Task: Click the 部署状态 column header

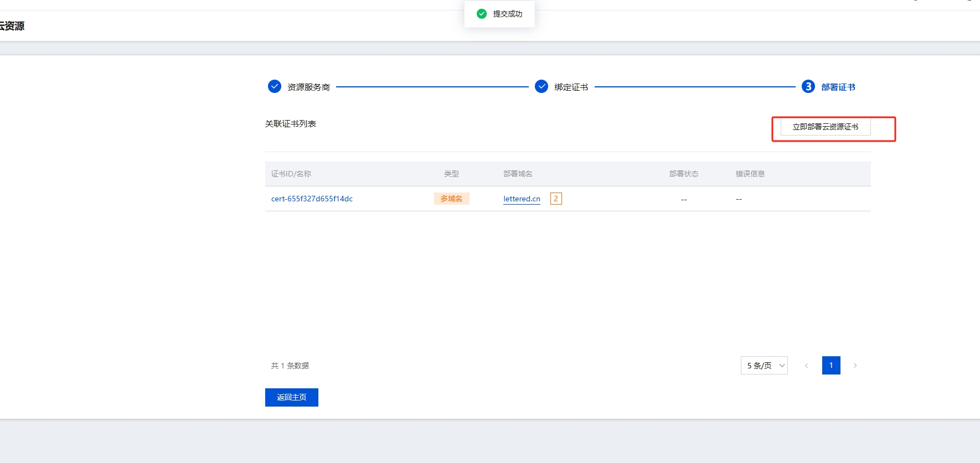Action: click(x=684, y=174)
